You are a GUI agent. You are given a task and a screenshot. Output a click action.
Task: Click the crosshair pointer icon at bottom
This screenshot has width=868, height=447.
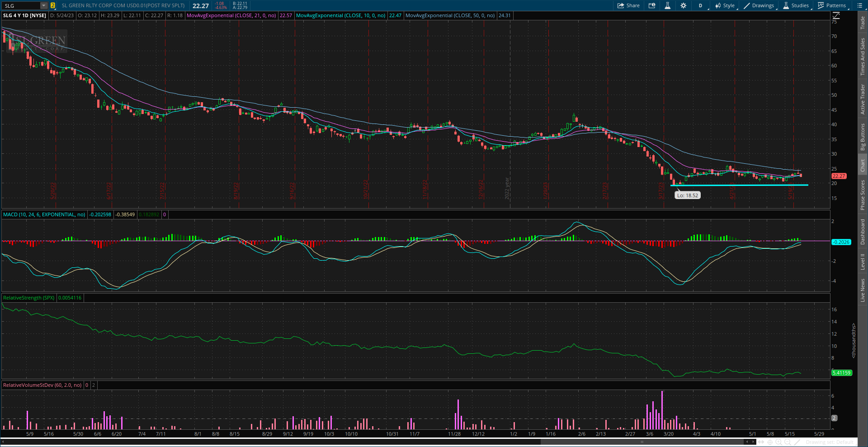[x=770, y=442]
